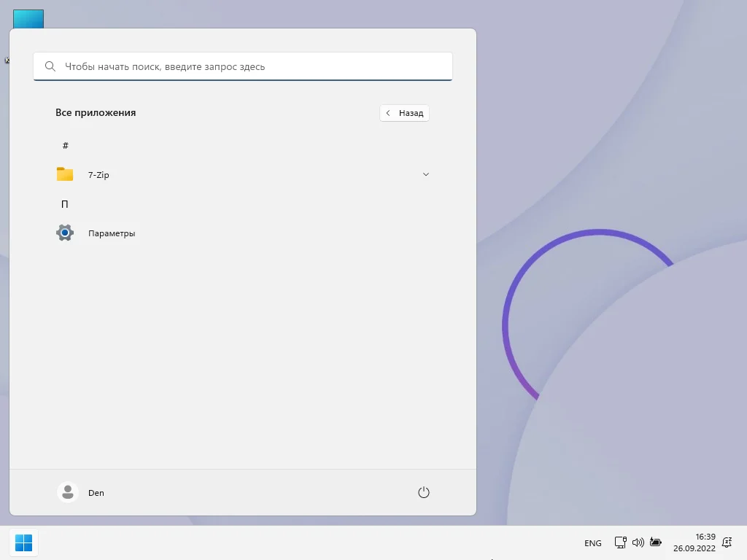Screen dimensions: 747x560
Task: Click the Параметры app label
Action: (112, 233)
